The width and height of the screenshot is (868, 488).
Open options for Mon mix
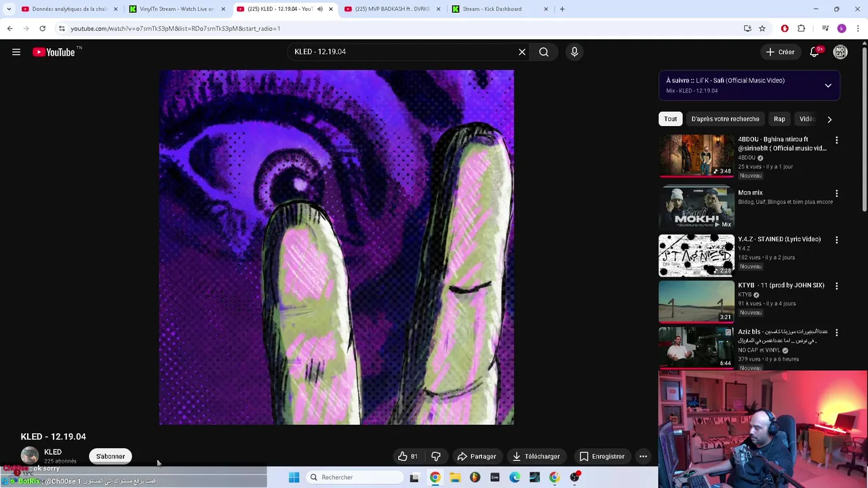(836, 194)
